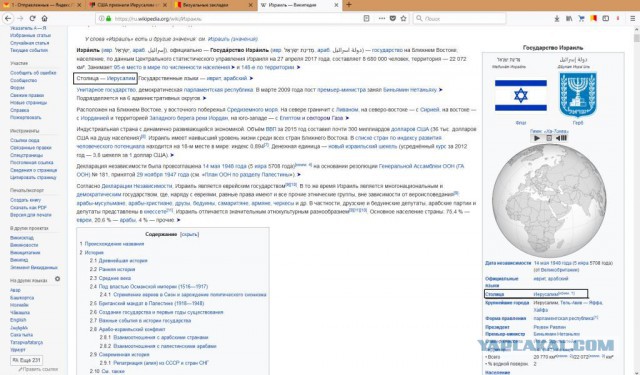Click the browser forward arrow

tap(20, 18)
